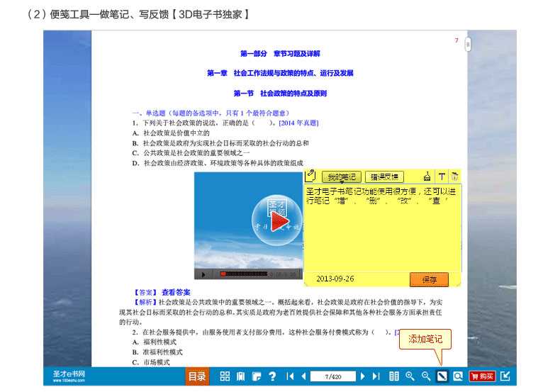Delete the note with trash icon
The height and width of the screenshot is (392, 560).
click(454, 177)
